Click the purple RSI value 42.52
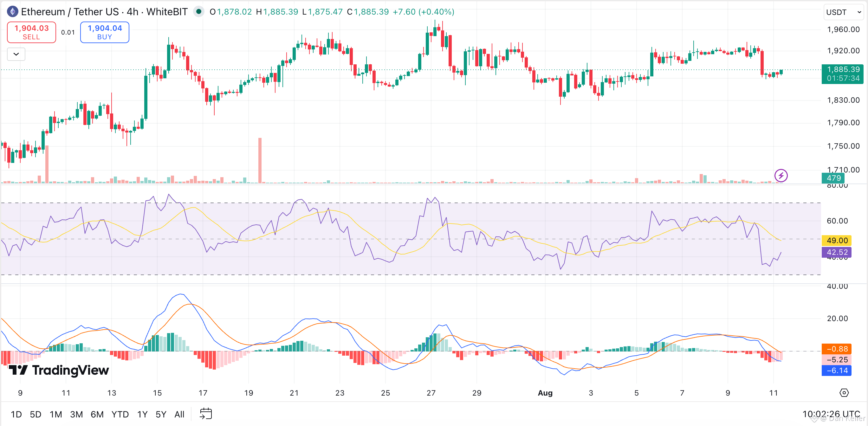 pos(837,252)
